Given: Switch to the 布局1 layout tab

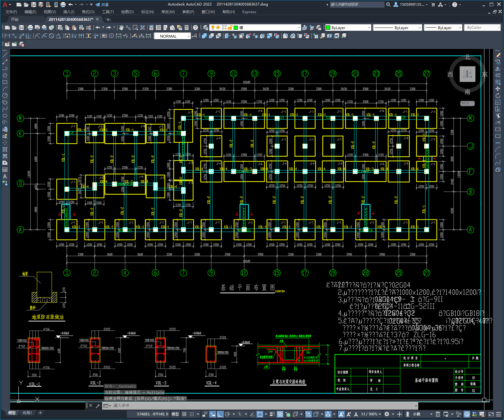Looking at the screenshot, I should point(27,413).
